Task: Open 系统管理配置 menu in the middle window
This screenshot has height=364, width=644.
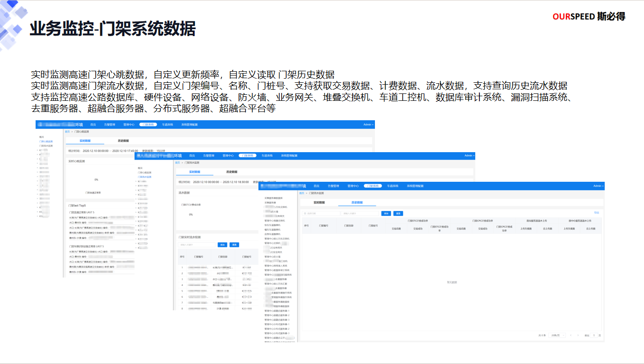Action: click(289, 156)
